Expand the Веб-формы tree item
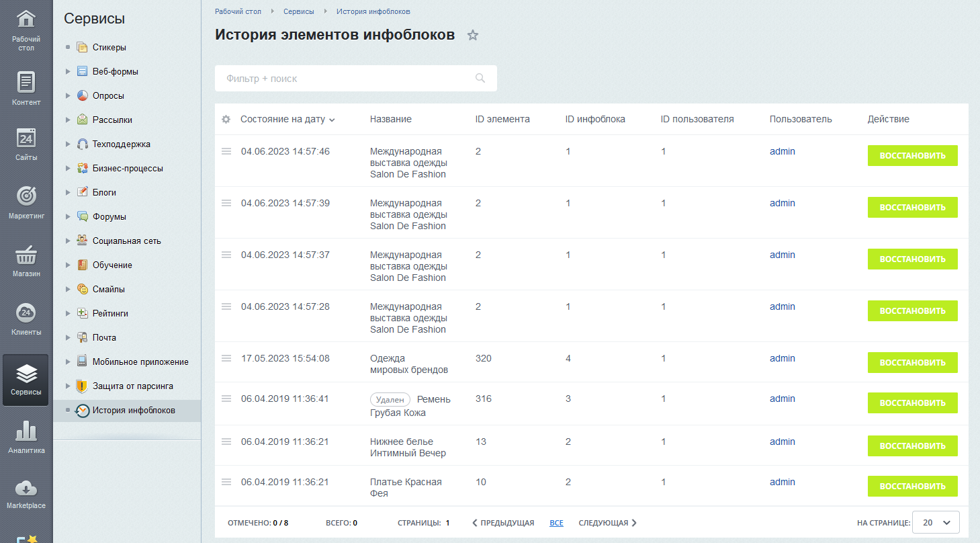 (68, 71)
